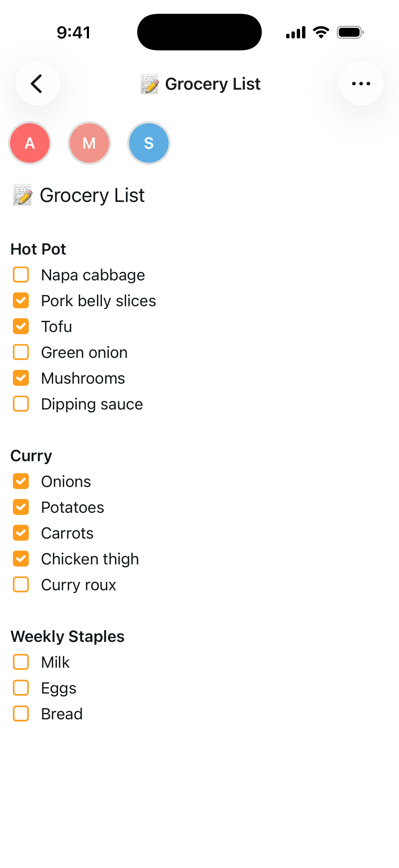Check off Curry roux
Viewport: 399px width, 868px height.
[21, 585]
